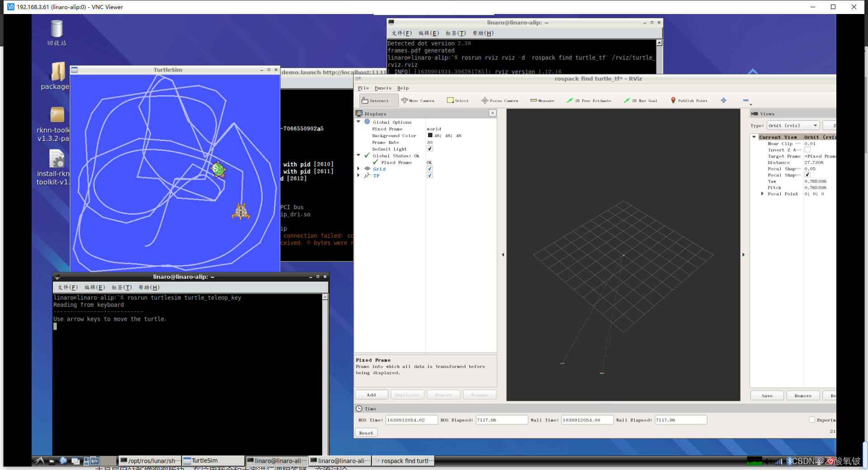This screenshot has height=470, width=868.
Task: Click the ROS Time value field
Action: (x=412, y=420)
